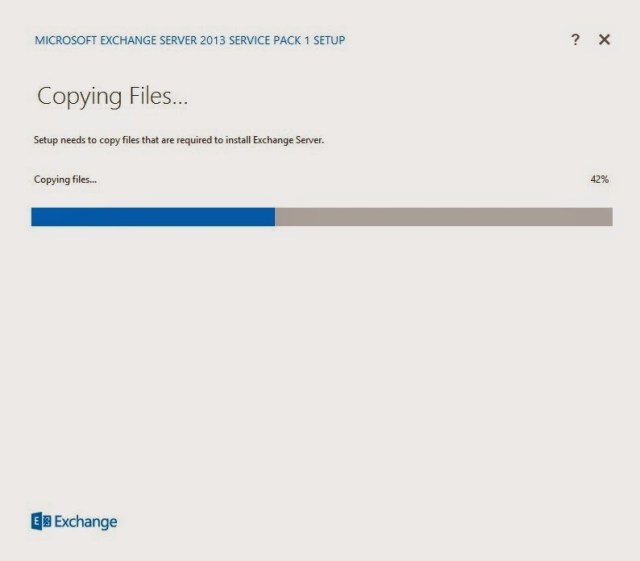Click the blue filled part of progress bar
Viewport: 640px width, 561px height.
pos(152,217)
